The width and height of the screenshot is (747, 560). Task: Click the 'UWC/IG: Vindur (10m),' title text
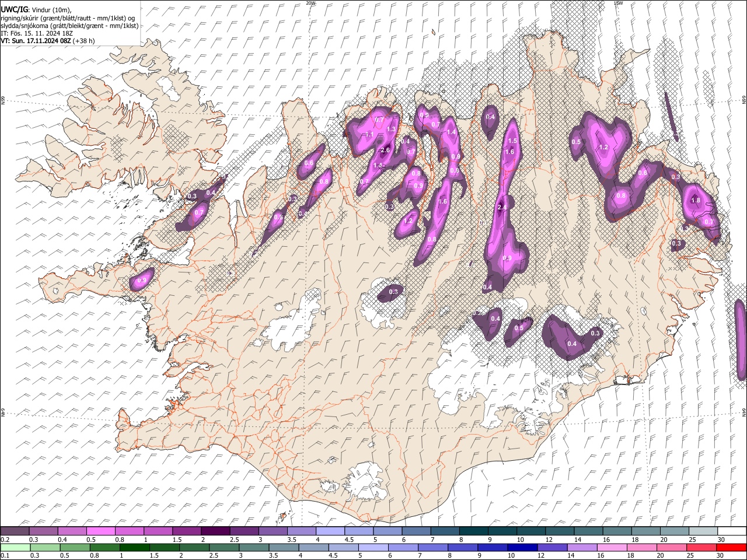(x=36, y=9)
